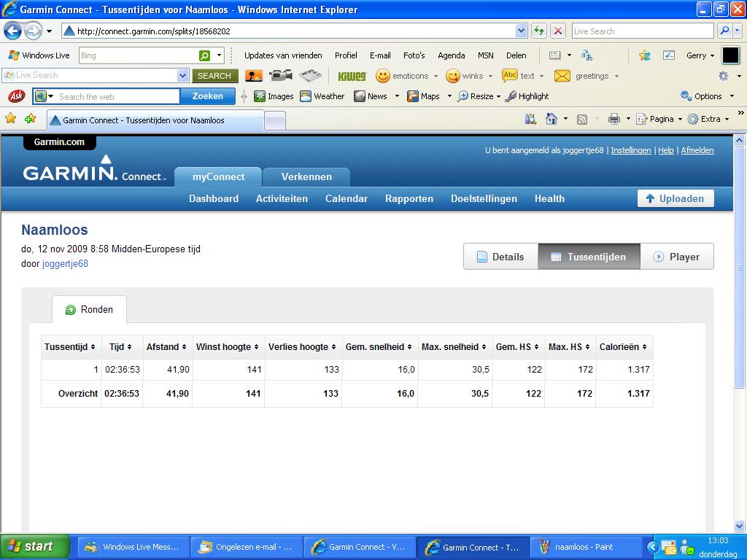Go to the Rapporten section
This screenshot has width=747, height=560.
(x=409, y=198)
